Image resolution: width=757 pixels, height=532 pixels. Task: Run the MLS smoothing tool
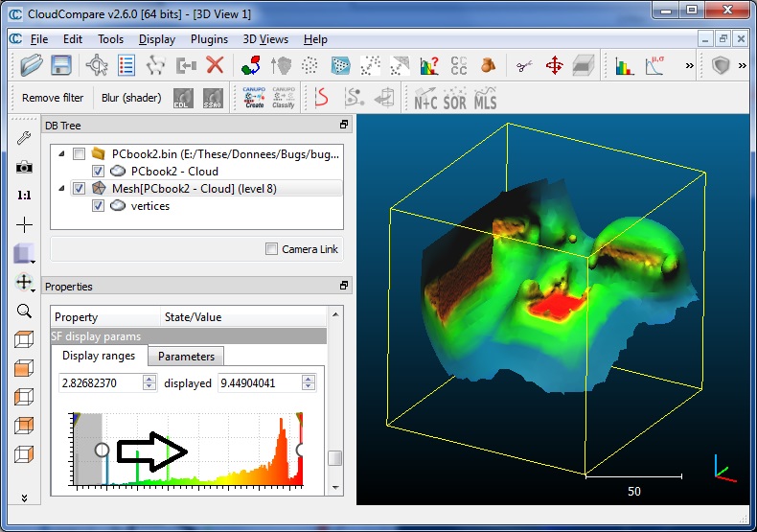pos(485,99)
